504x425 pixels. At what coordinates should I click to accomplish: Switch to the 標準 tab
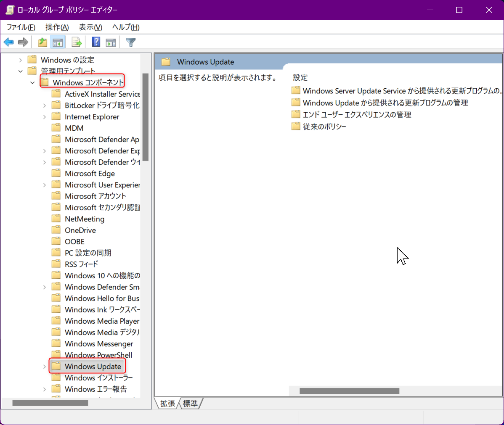pos(190,404)
